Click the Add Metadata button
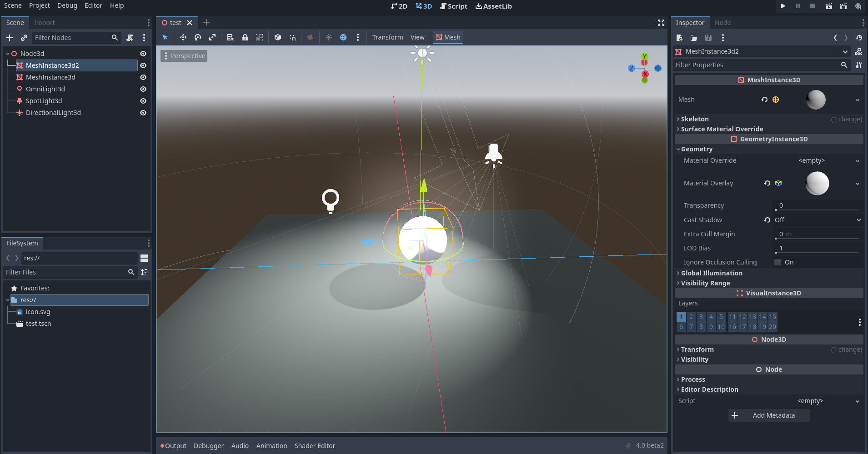This screenshot has height=454, width=868. 768,415
